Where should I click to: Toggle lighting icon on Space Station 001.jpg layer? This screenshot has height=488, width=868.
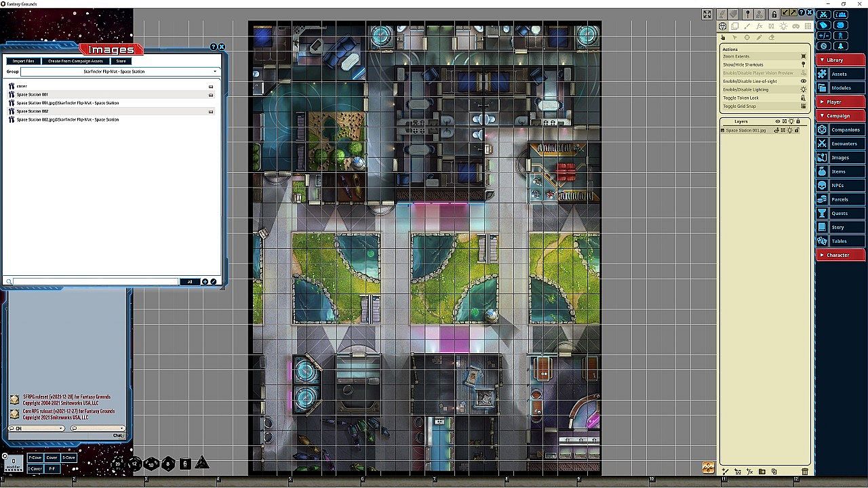(791, 130)
